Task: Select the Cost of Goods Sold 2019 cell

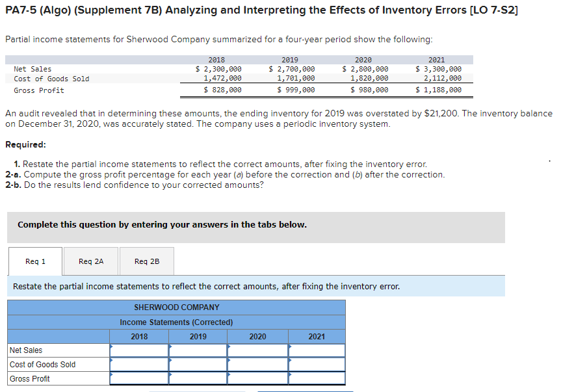Action: (x=198, y=364)
